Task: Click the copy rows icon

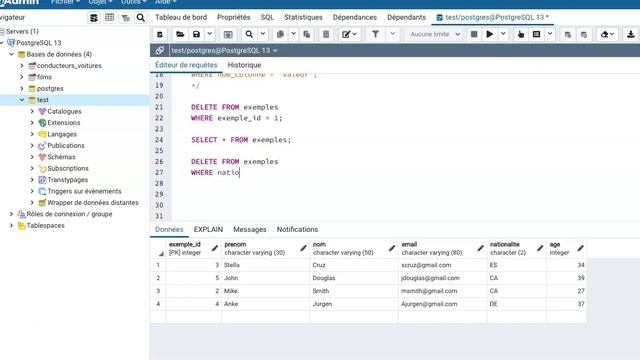Action: coord(280,34)
